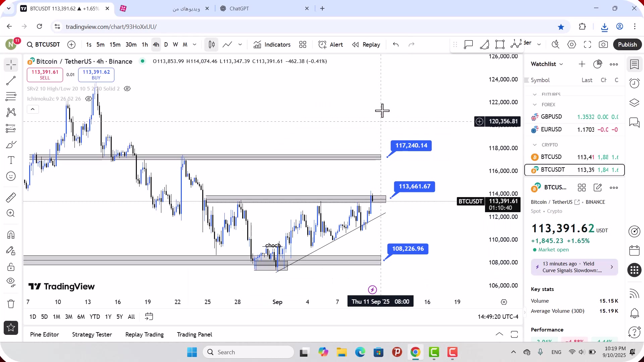
Task: Enter fullscreen chart mode
Action: point(588,45)
